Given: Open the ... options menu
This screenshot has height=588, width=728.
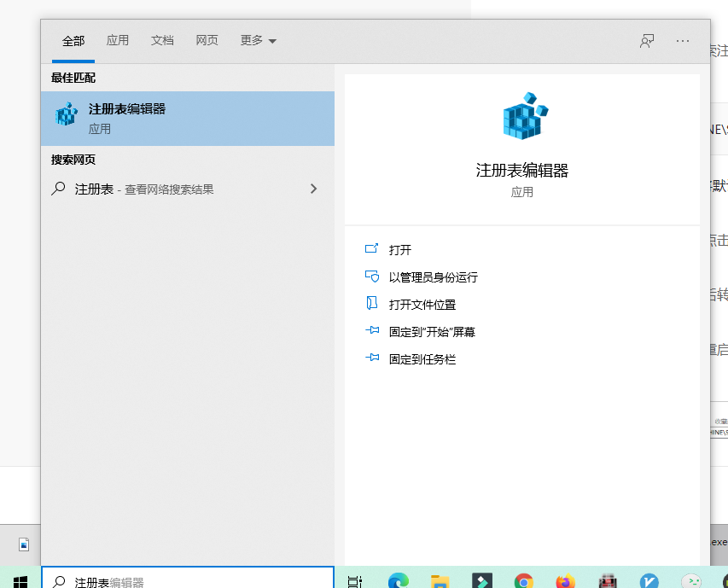Looking at the screenshot, I should [x=682, y=40].
